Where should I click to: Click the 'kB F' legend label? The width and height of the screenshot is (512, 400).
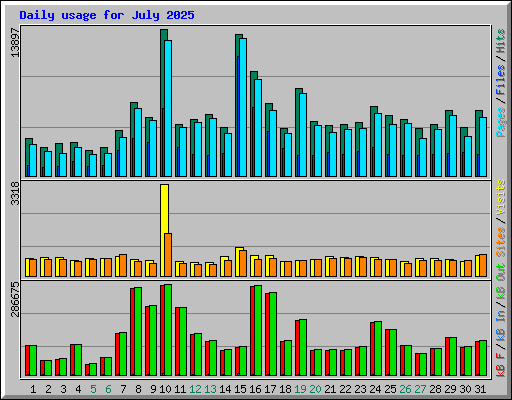[501, 365]
